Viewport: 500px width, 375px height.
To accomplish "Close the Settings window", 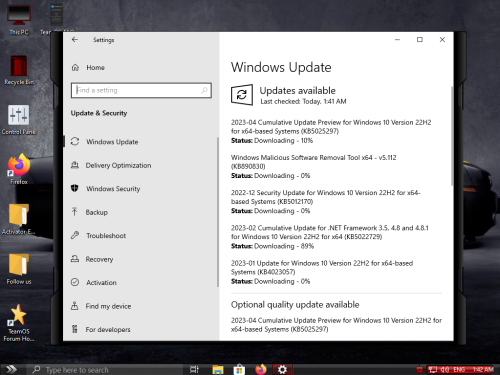I will click(442, 40).
